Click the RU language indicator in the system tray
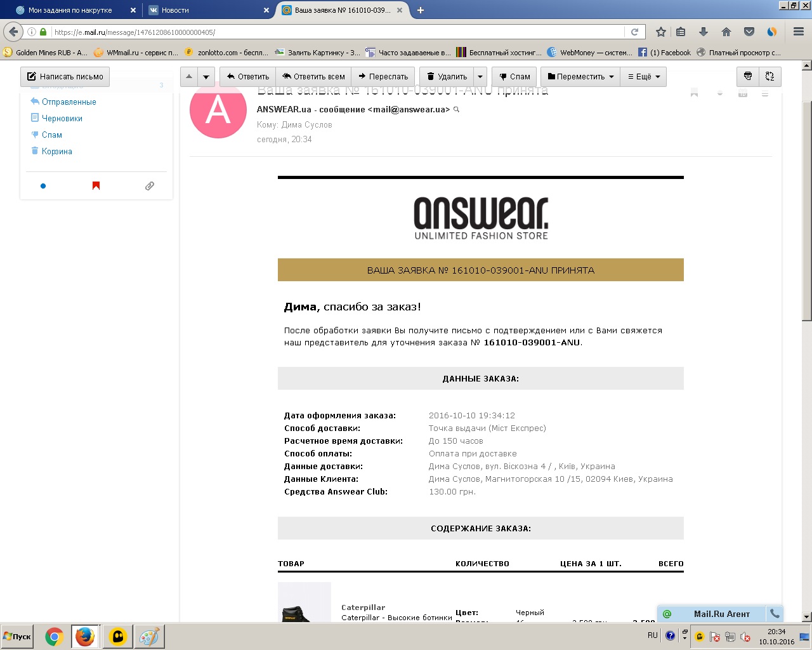 click(652, 635)
